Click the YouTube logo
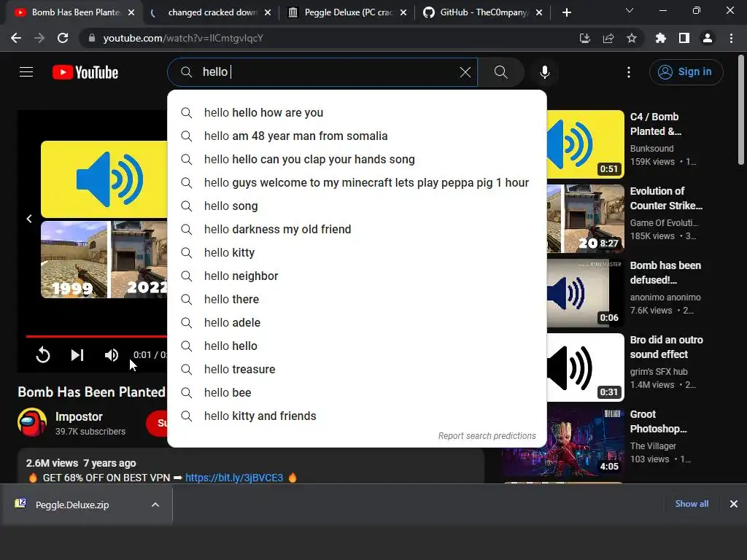747x560 pixels. [85, 72]
